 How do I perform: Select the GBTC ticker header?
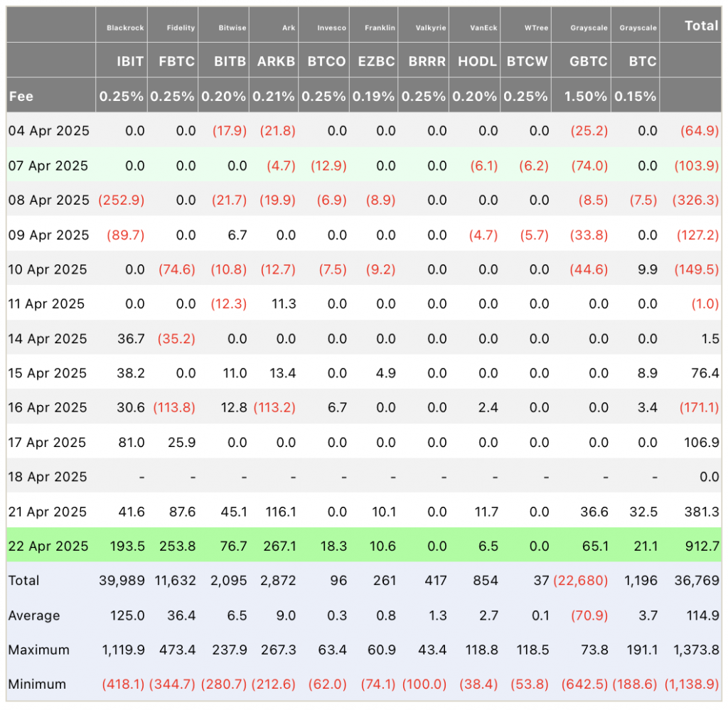589,61
